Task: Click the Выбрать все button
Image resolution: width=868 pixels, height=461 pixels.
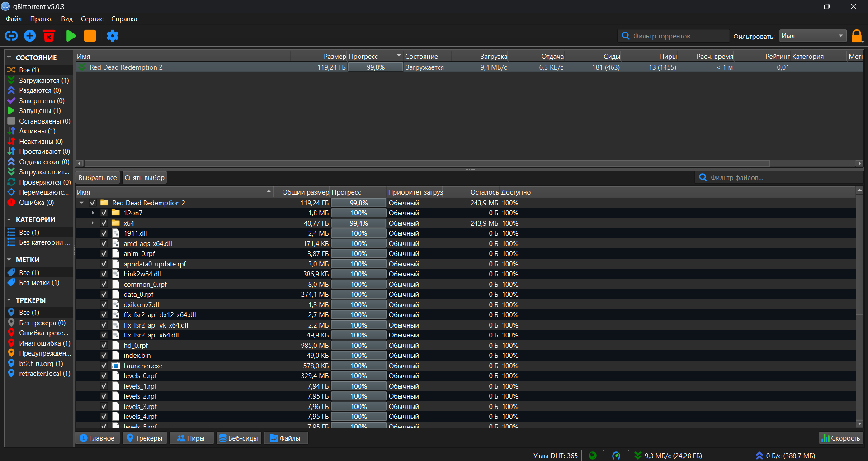Action: 98,178
